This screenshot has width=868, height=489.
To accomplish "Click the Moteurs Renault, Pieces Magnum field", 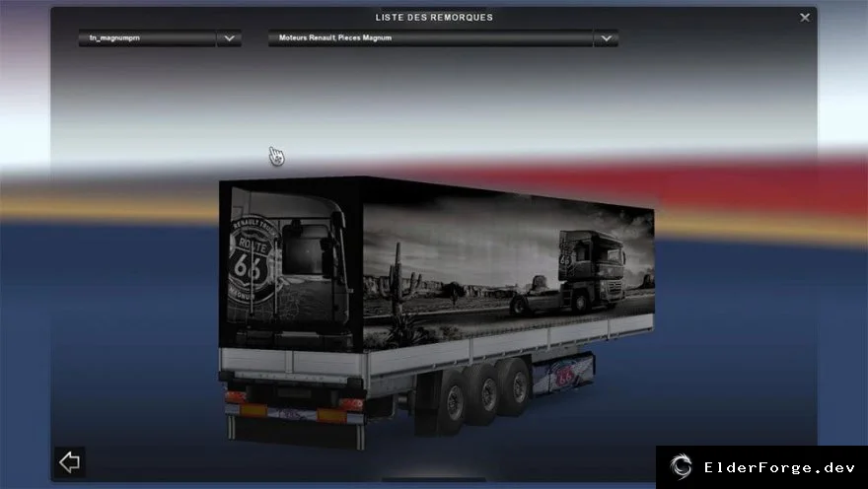I will (x=431, y=38).
